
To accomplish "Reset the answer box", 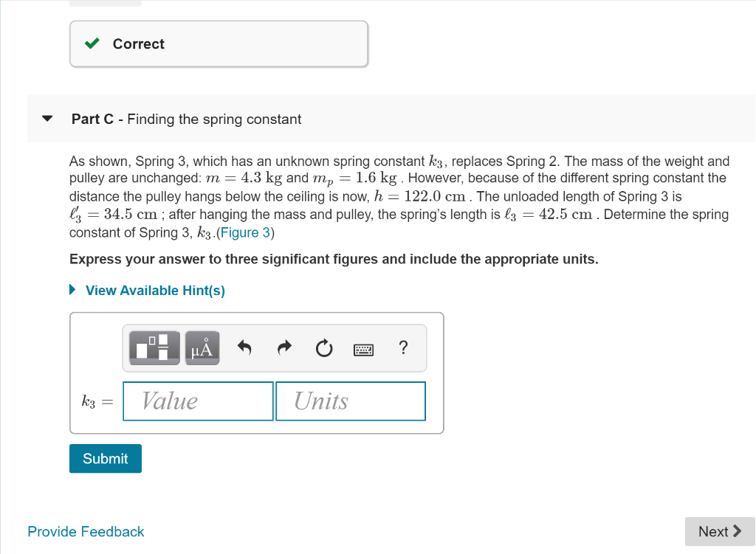I will click(323, 347).
